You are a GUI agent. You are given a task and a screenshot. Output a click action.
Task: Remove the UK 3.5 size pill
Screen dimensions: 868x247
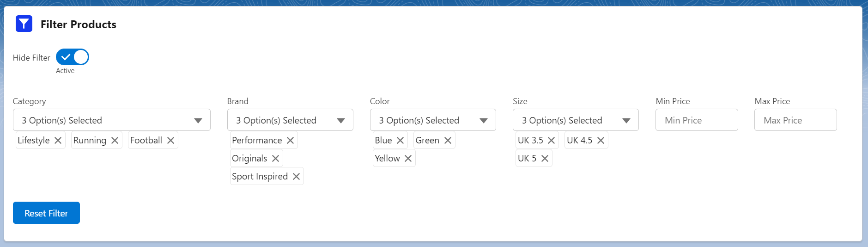pos(551,140)
